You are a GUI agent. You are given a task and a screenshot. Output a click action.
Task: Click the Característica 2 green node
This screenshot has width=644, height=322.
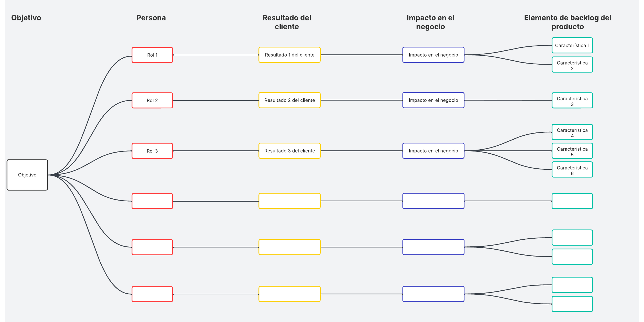click(572, 65)
